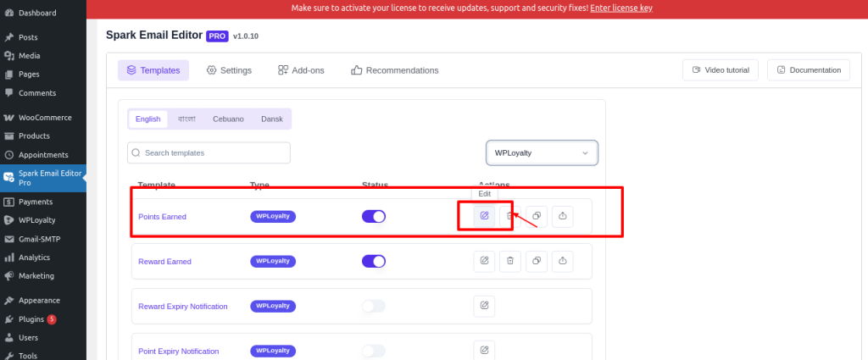This screenshot has width=868, height=360.
Task: Switch to the Settings tab
Action: coord(229,70)
